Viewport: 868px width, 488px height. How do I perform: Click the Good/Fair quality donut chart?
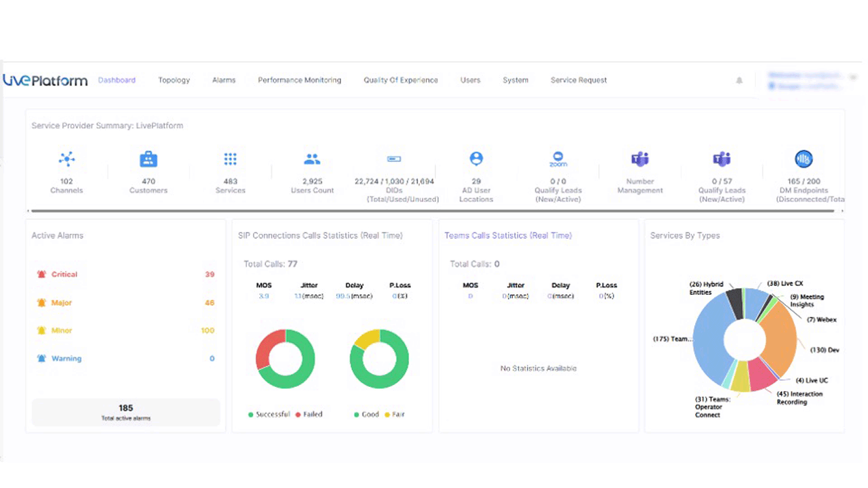380,359
